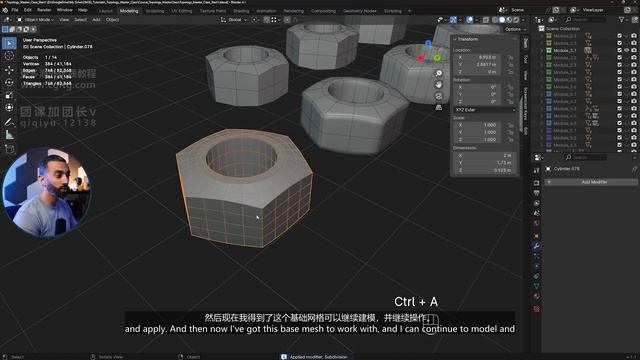Click the red X axis gizmo ball
Image resolution: width=640 pixels, height=360 pixels.
click(420, 59)
